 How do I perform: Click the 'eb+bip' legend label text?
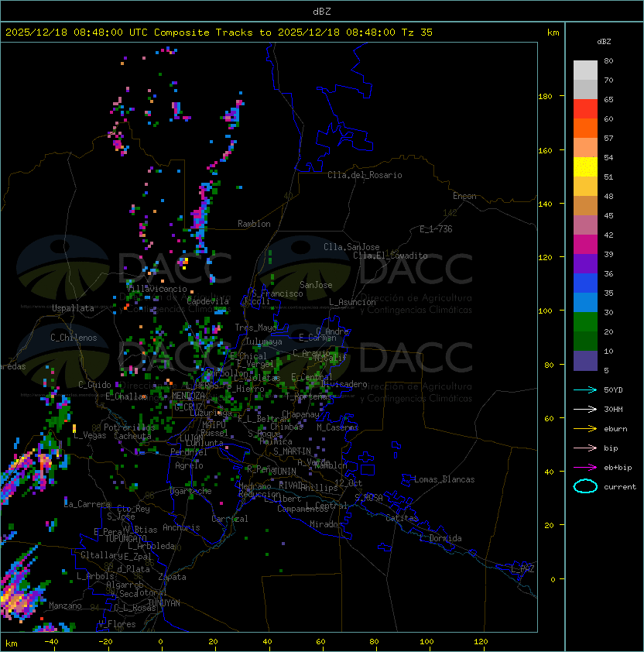618,468
